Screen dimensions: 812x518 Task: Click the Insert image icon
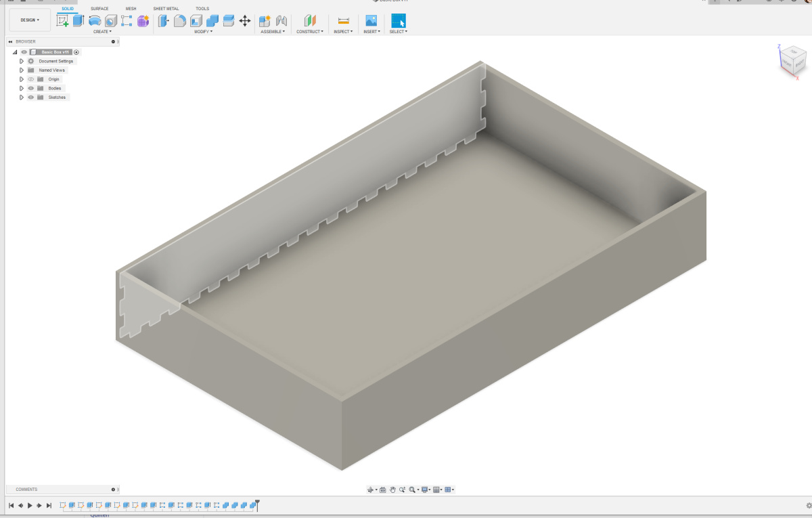(x=371, y=21)
